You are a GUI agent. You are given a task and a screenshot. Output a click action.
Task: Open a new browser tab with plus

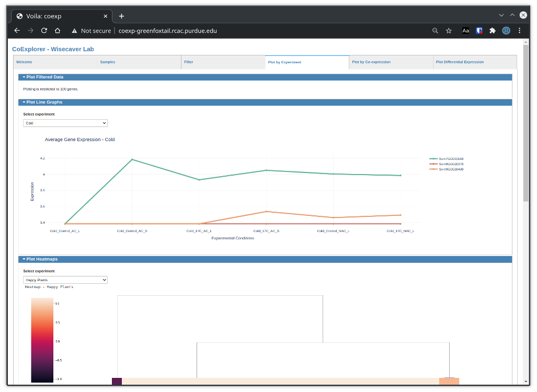pos(121,16)
